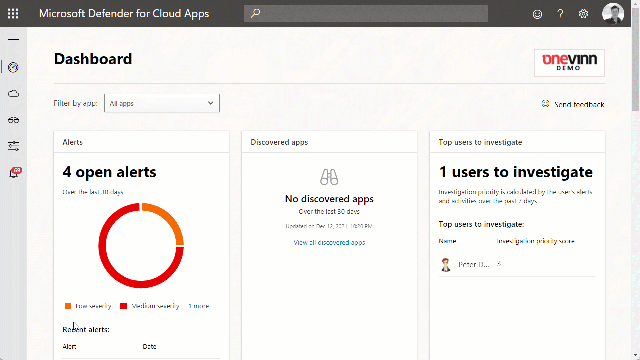
Task: Click the Alert column header
Action: tap(69, 347)
